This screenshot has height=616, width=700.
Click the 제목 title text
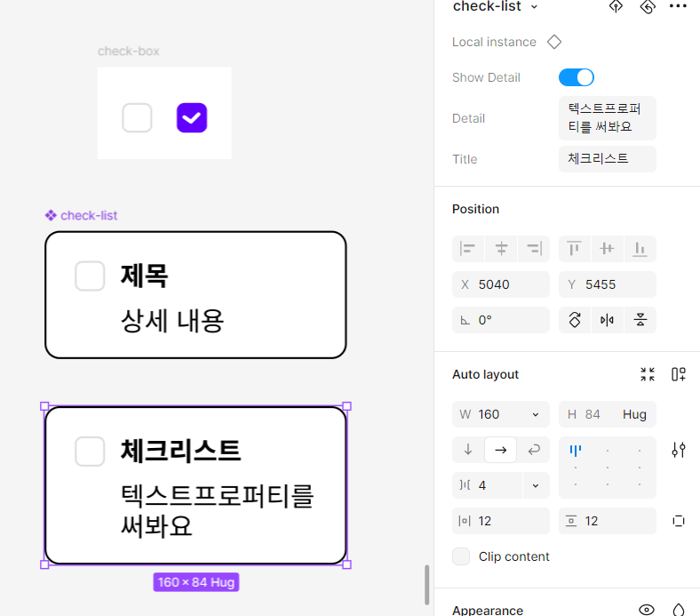(144, 276)
